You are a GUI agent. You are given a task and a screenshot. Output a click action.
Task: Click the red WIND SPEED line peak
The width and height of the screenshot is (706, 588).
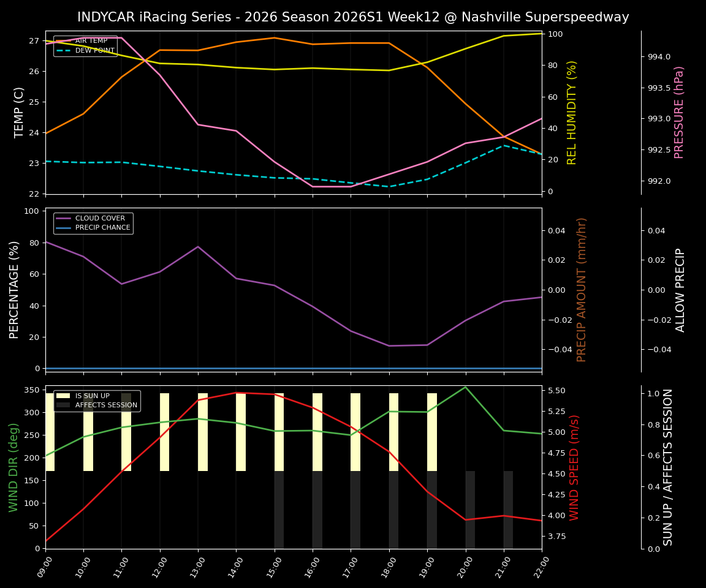pyautogui.click(x=237, y=393)
